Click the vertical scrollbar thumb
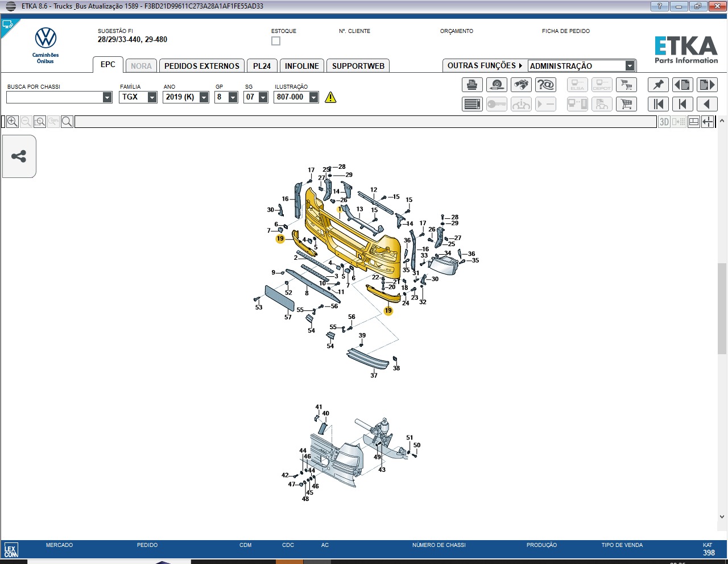Screen dimensions: 728x564 click(x=722, y=309)
